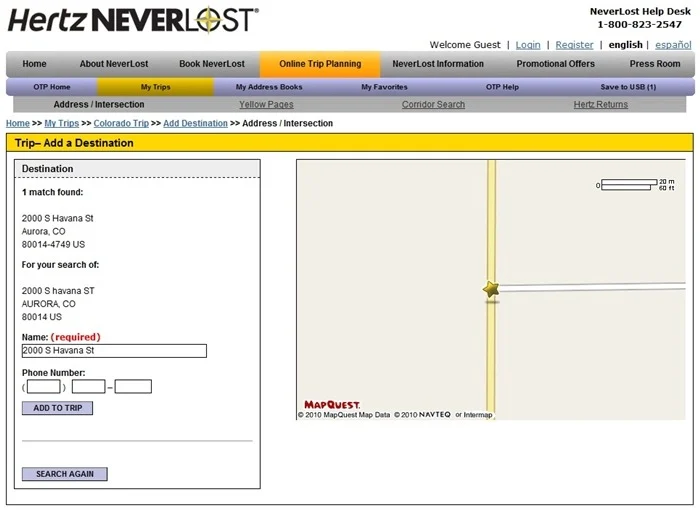The image size is (700, 510).
Task: Click the SEARCH AGAIN button
Action: coord(65,474)
